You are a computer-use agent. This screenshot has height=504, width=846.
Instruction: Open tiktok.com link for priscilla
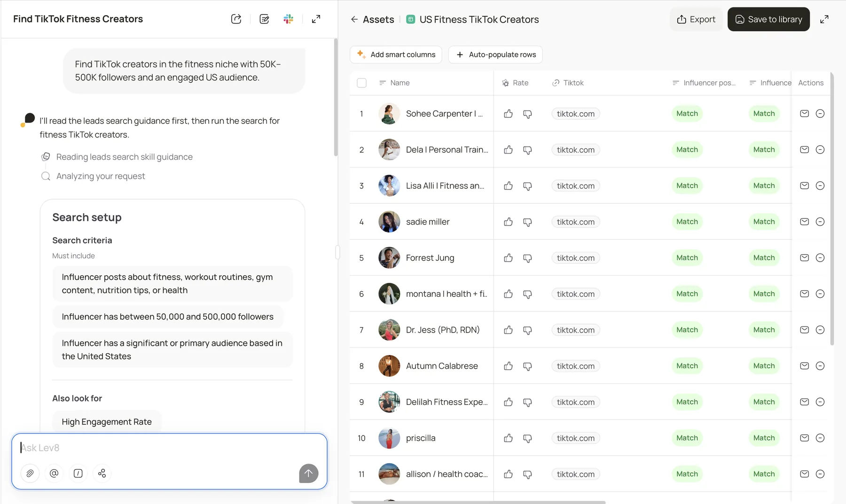tap(576, 438)
